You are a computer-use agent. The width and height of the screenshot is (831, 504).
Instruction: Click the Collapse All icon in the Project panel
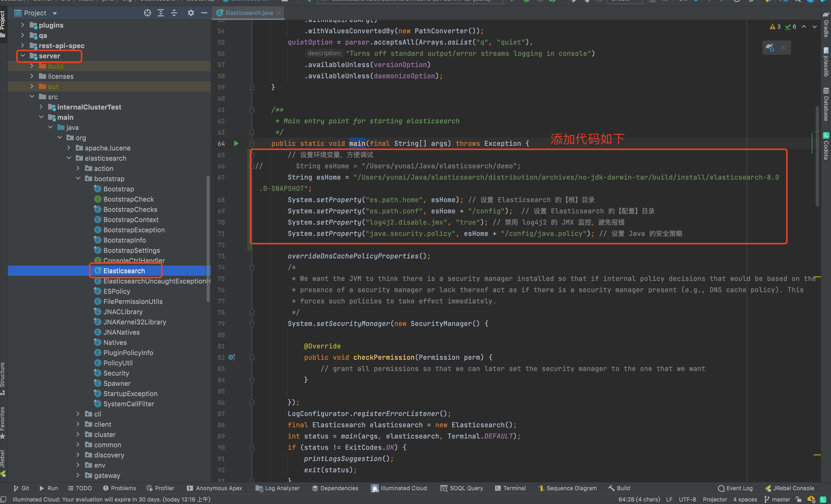coord(174,13)
